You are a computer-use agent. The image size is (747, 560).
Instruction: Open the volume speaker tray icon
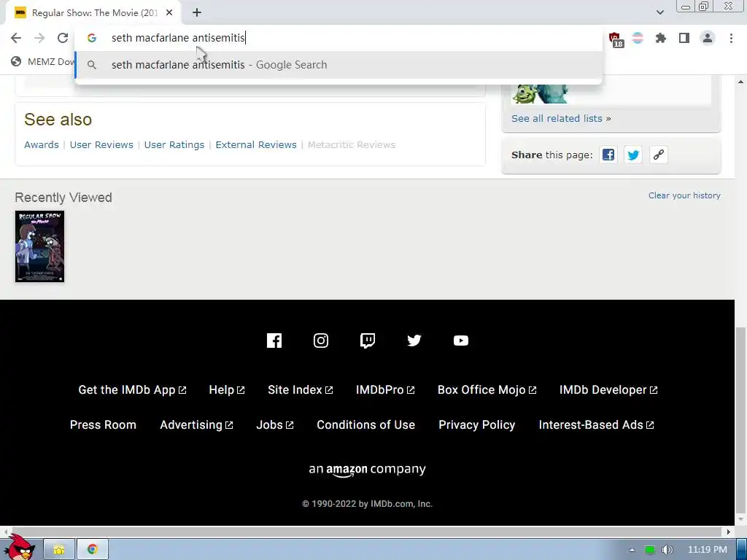[667, 550]
